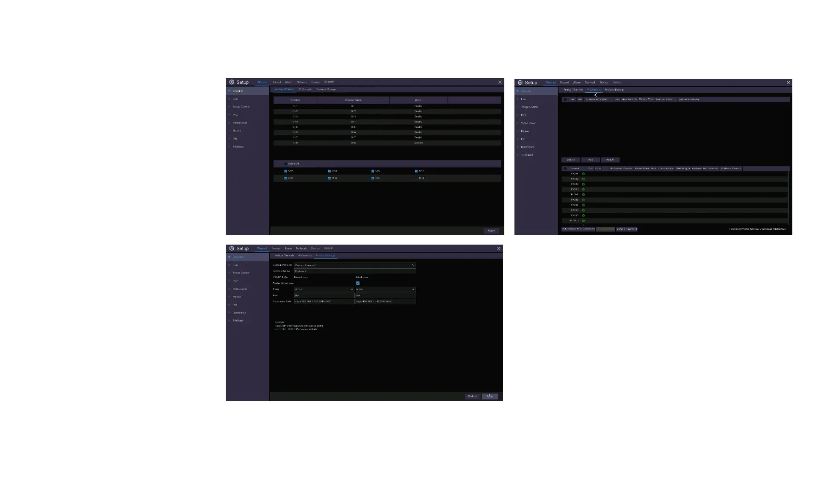
Task: Switch to Protocol Manage tab in IP Channels window
Action: click(614, 90)
